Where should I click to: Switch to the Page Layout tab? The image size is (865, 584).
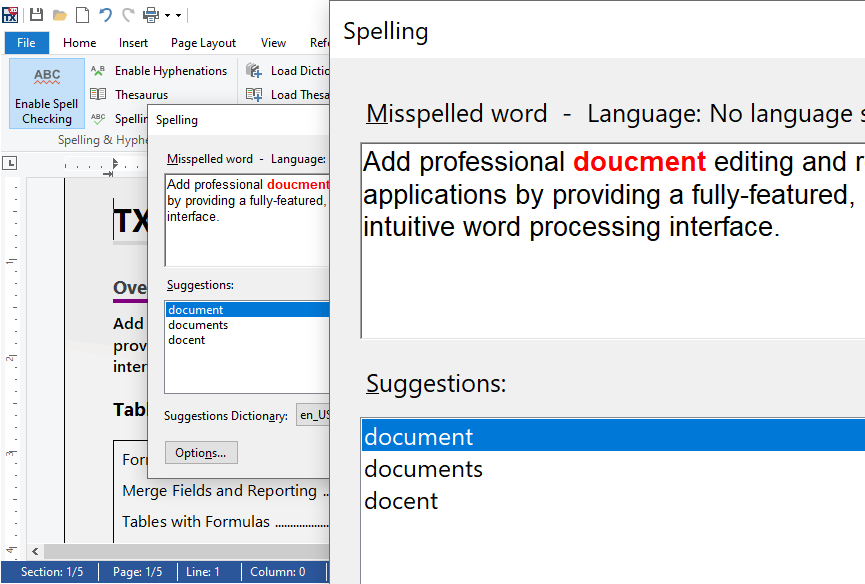point(203,43)
